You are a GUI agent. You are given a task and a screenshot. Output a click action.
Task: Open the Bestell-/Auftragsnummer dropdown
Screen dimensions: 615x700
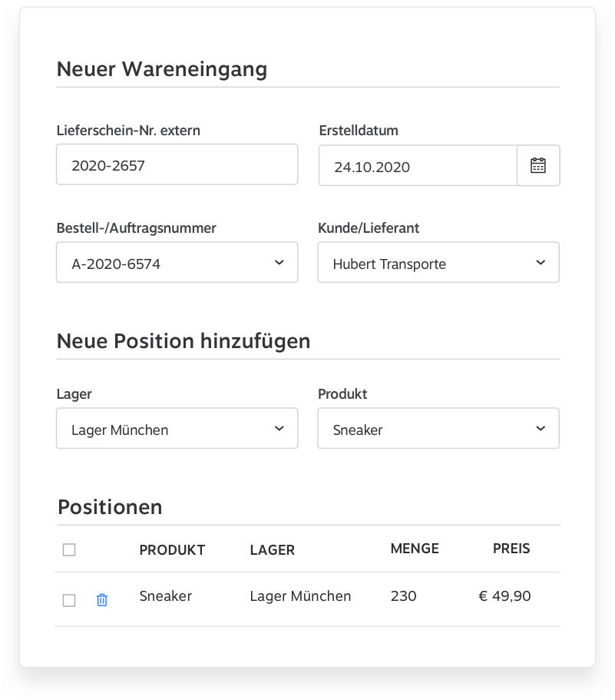coord(177,263)
